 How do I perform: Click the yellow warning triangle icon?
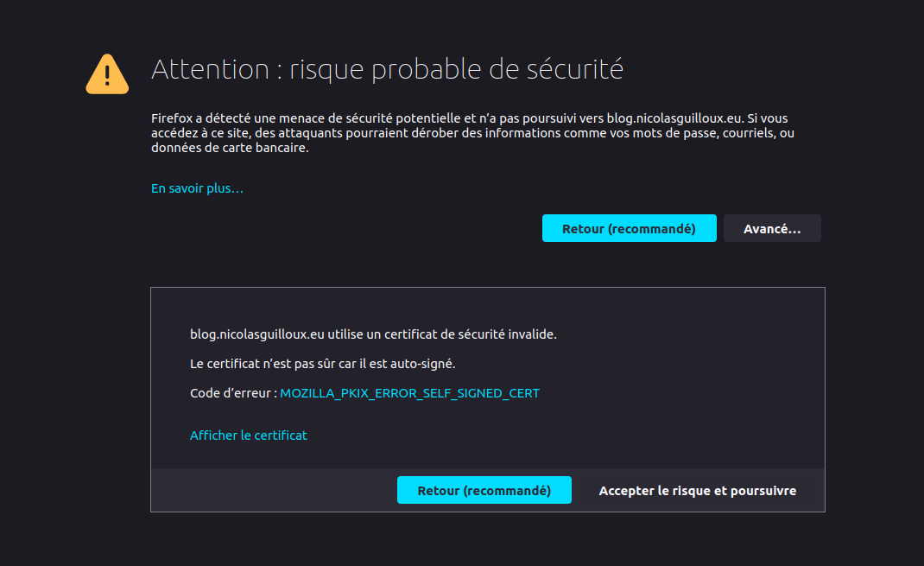pos(107,74)
